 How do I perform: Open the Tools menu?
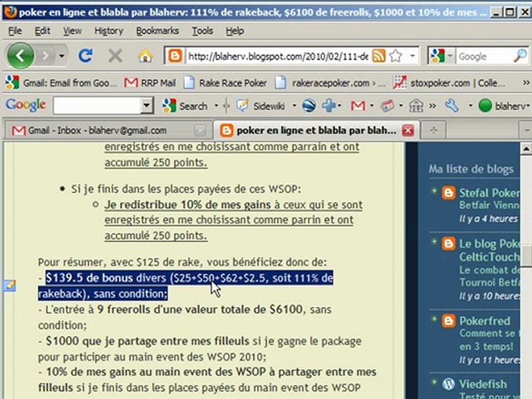(x=203, y=31)
